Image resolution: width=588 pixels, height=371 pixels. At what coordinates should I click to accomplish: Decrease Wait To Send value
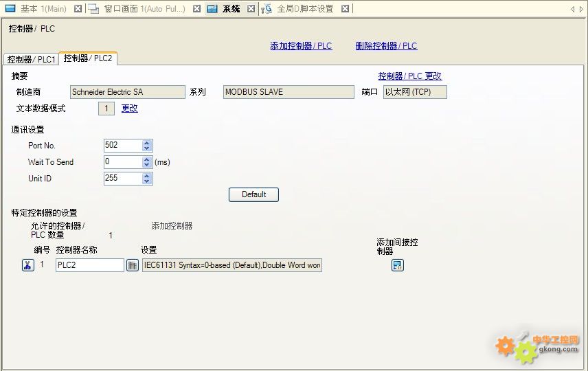[147, 165]
